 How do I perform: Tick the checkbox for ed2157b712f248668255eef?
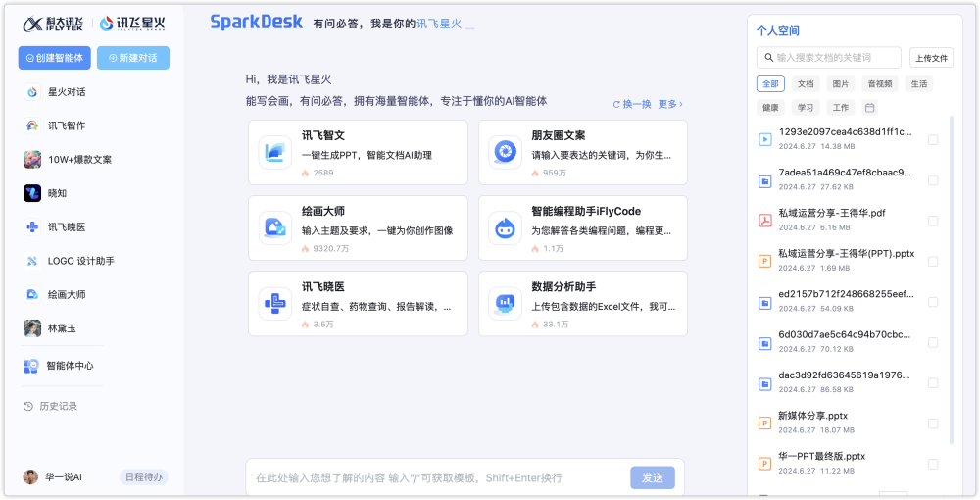(x=933, y=302)
